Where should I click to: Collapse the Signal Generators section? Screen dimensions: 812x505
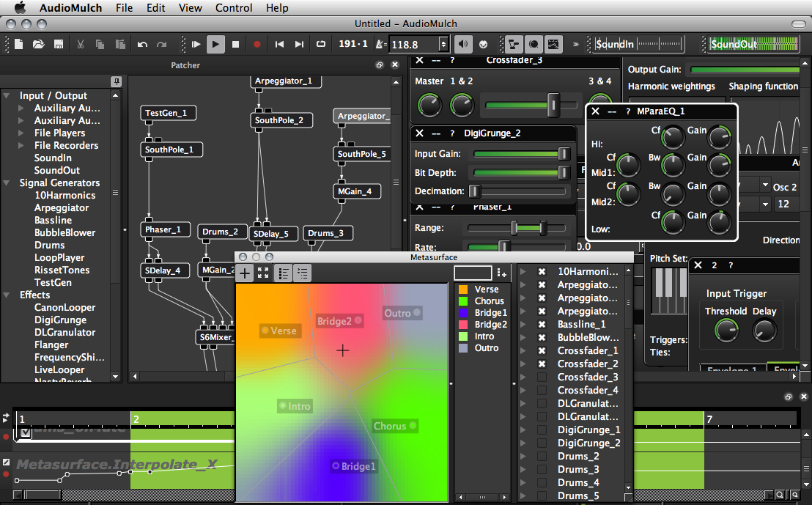point(7,183)
